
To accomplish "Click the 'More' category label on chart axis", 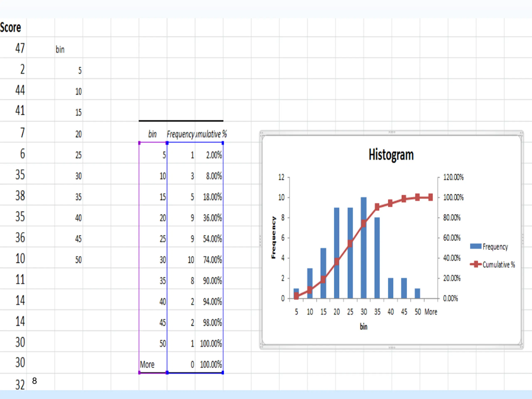I will 431,312.
